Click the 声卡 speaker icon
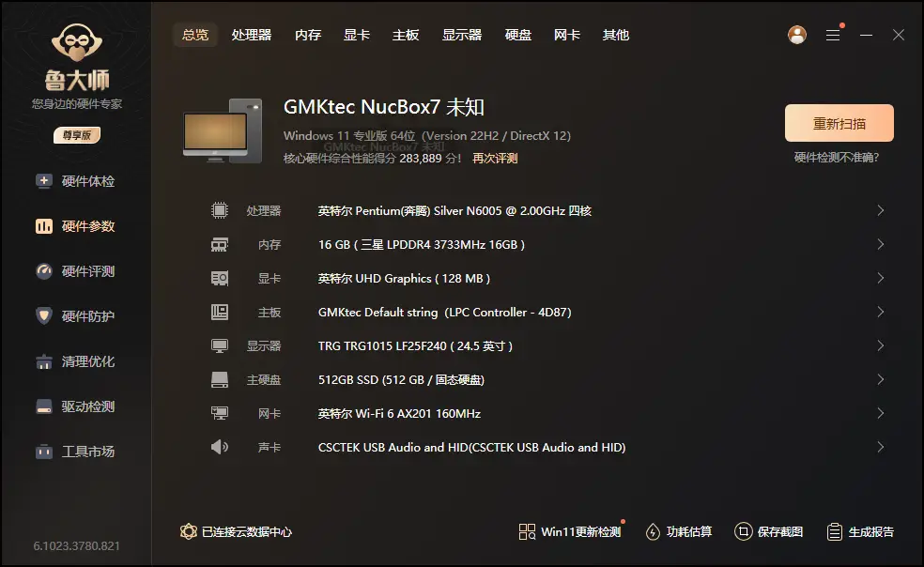The image size is (924, 567). (219, 447)
